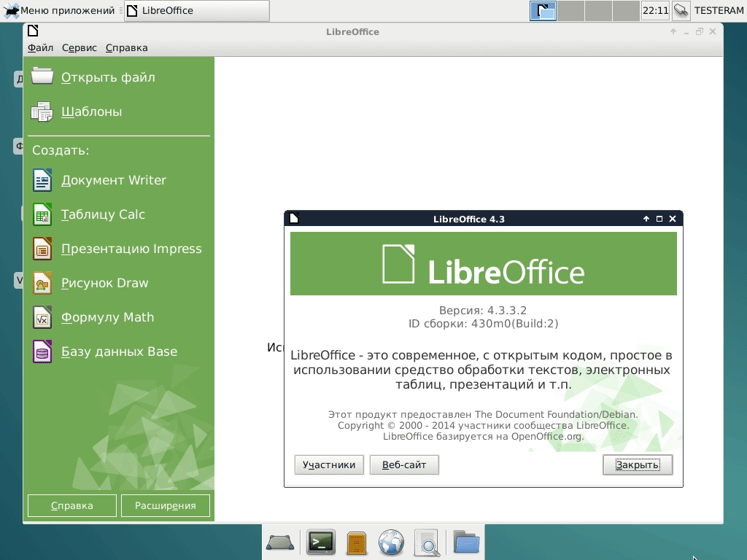Create new Документ Writer
The width and height of the screenshot is (747, 560).
[x=114, y=180]
